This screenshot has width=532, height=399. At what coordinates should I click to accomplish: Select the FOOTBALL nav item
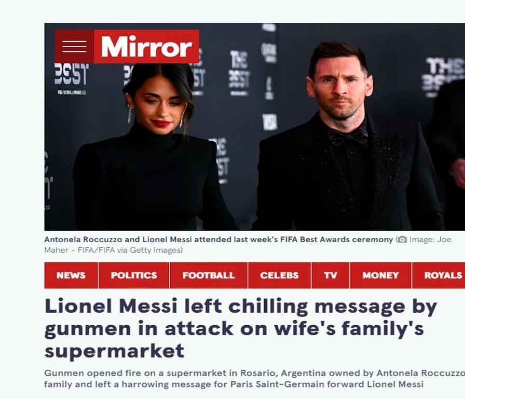pyautogui.click(x=209, y=275)
